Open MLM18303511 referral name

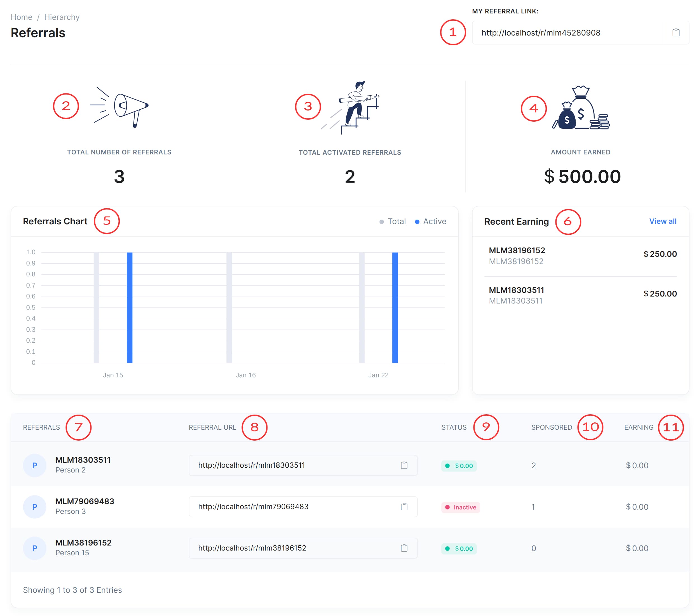(x=83, y=460)
